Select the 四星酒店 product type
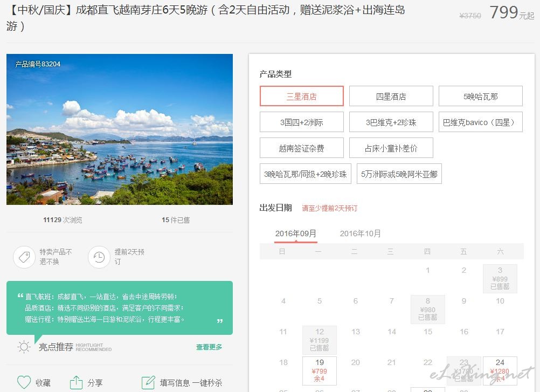 (x=391, y=96)
